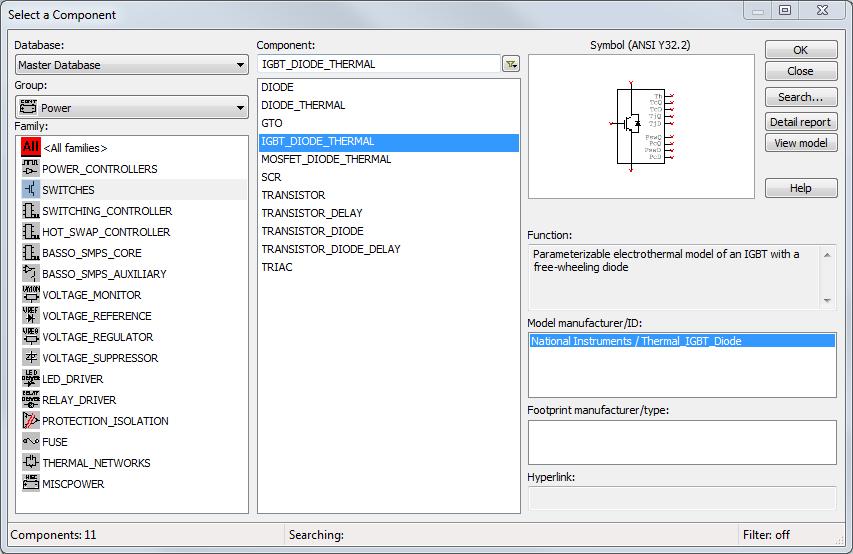Viewport: 853px width, 554px height.
Task: Choose TRANSISTOR_DIODE_DELAY from component list
Action: [x=330, y=249]
